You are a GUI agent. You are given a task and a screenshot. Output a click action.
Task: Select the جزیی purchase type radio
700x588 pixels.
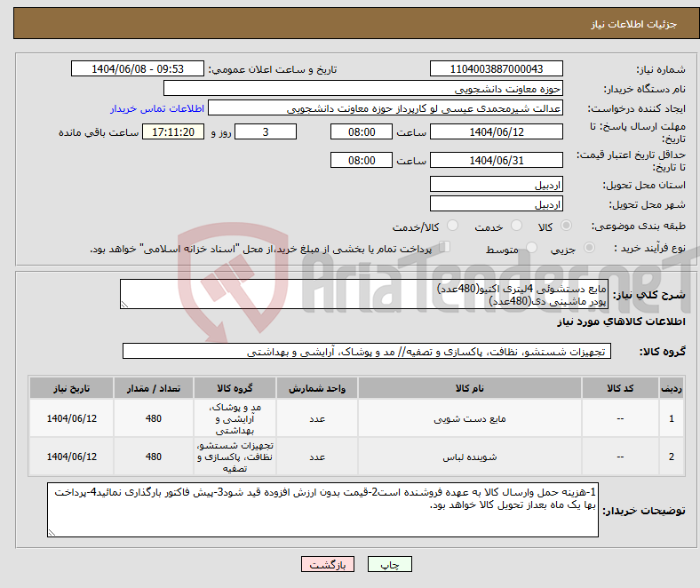pyautogui.click(x=589, y=247)
